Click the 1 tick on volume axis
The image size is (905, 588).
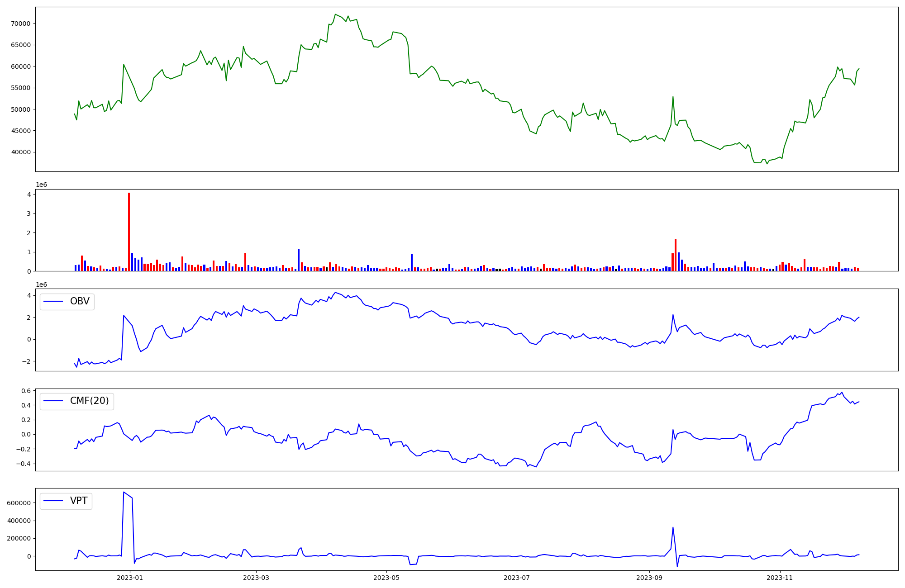pyautogui.click(x=29, y=252)
